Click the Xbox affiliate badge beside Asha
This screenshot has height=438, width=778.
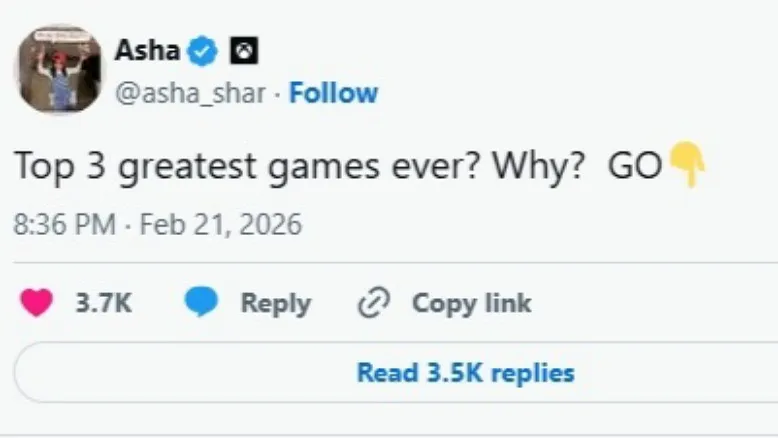(x=244, y=51)
